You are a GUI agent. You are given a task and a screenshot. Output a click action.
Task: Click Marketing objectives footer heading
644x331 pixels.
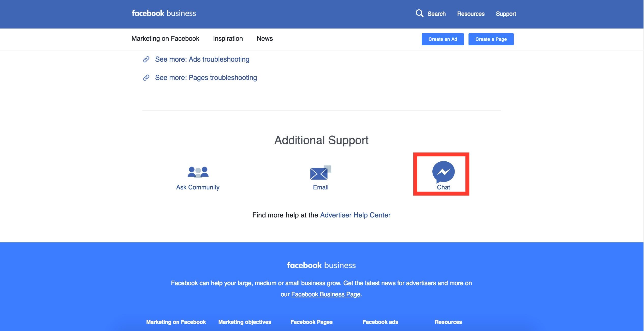point(245,322)
